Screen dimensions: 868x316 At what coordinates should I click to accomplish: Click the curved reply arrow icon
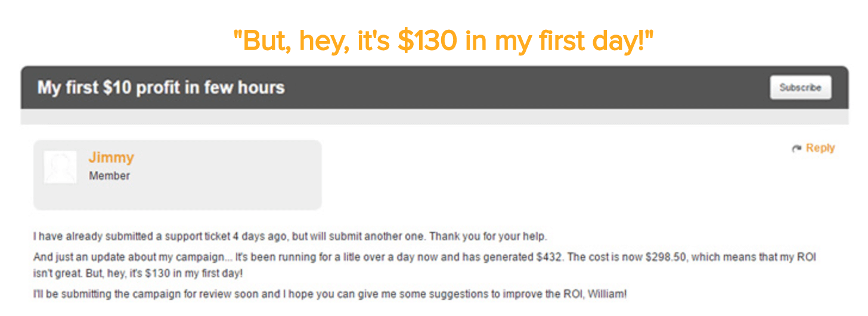point(796,148)
